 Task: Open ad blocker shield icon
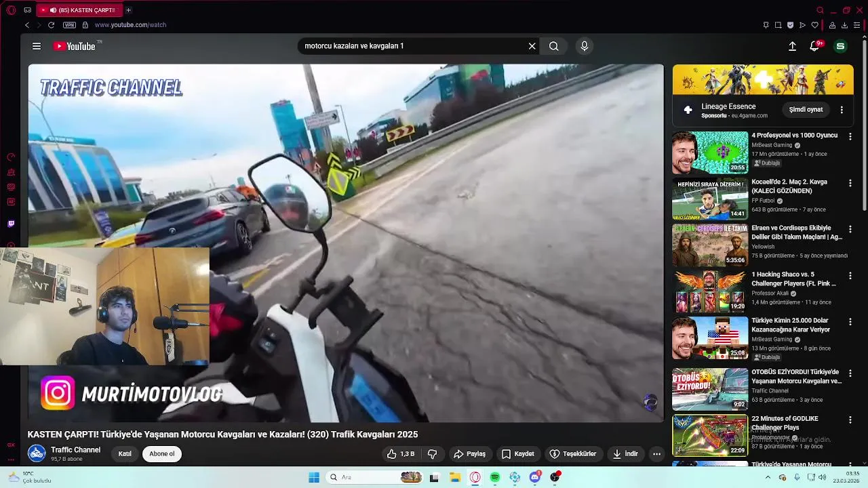(x=790, y=25)
